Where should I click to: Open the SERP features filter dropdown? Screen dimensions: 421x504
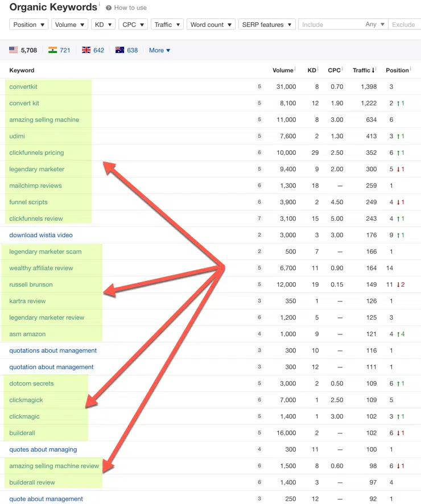(267, 24)
